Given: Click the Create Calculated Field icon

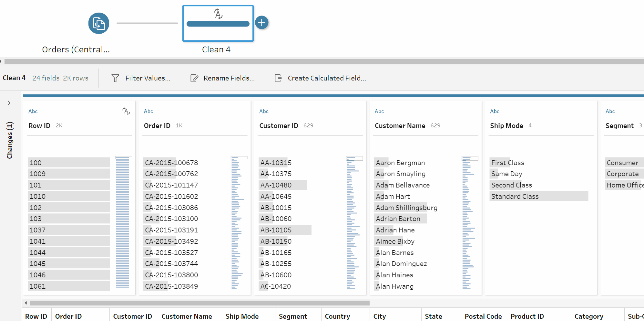Looking at the screenshot, I should 278,78.
